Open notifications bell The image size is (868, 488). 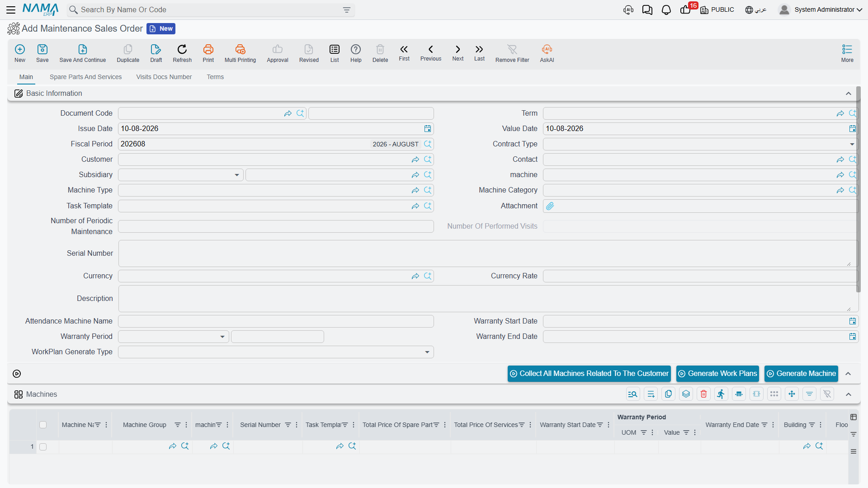point(666,10)
